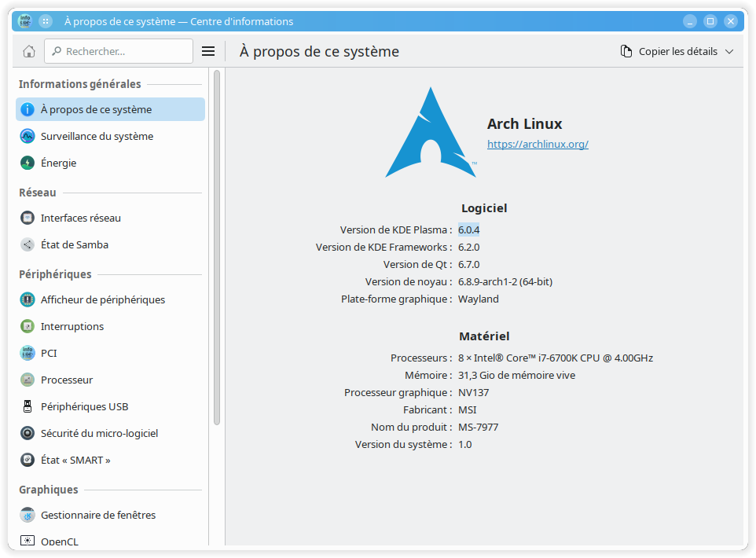Screen dimensions: 756x558
Task: Go to the home page icon
Action: pyautogui.click(x=29, y=51)
